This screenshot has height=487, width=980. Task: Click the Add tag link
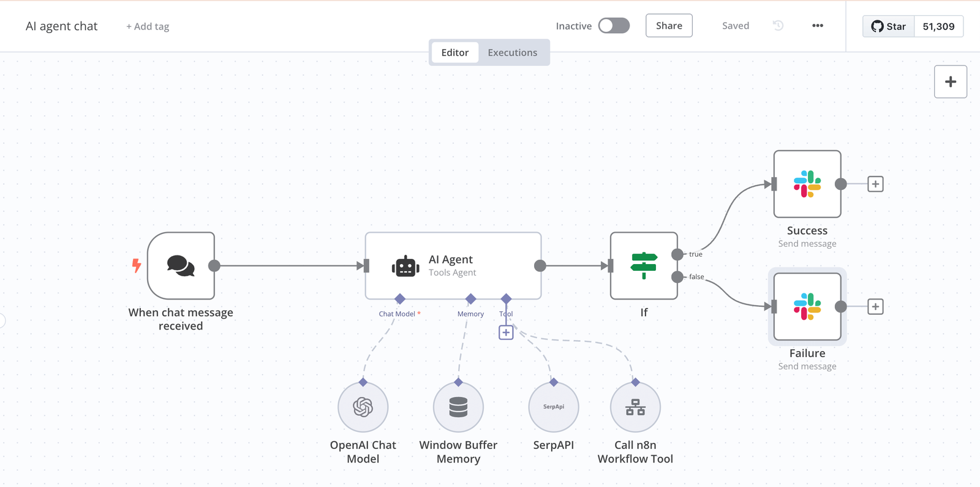point(148,26)
